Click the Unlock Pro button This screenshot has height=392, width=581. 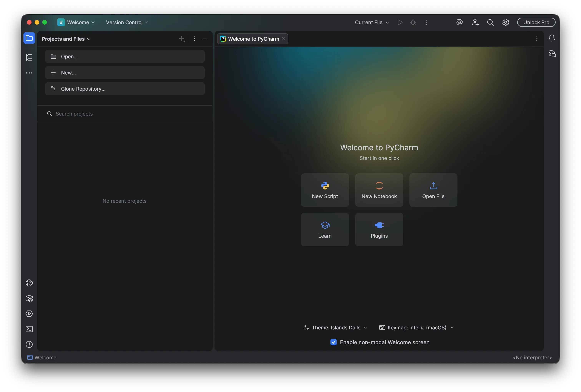(x=536, y=22)
